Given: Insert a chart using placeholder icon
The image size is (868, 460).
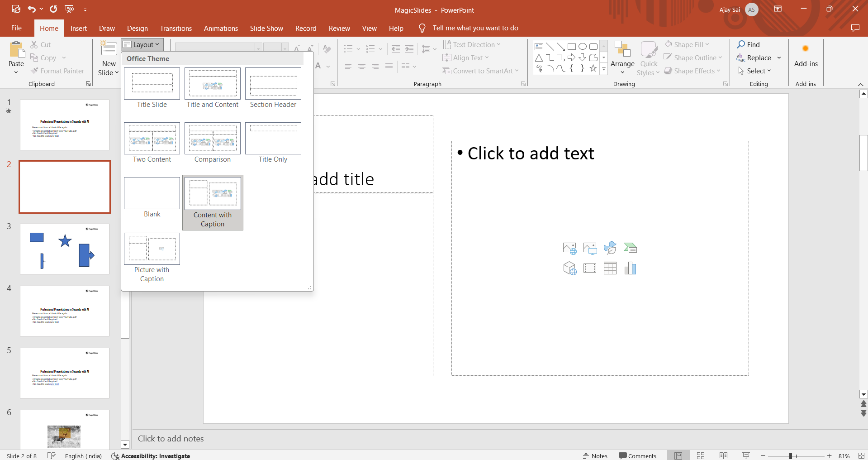Looking at the screenshot, I should [x=630, y=268].
